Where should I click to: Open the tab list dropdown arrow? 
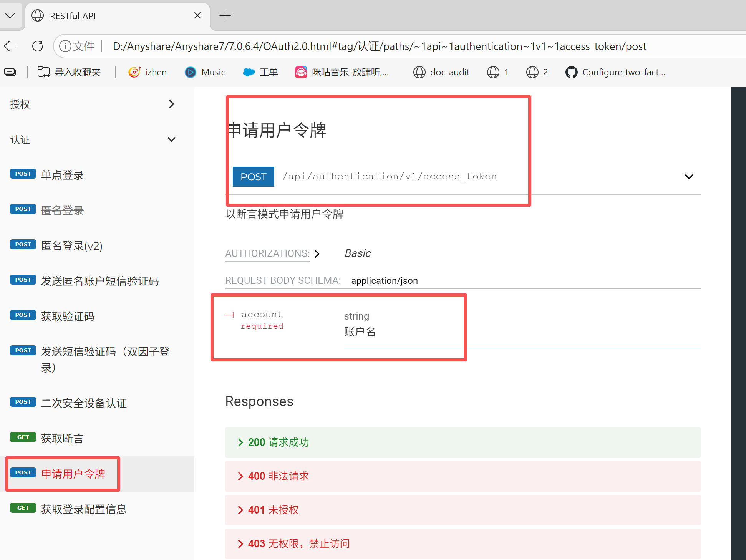click(x=10, y=16)
